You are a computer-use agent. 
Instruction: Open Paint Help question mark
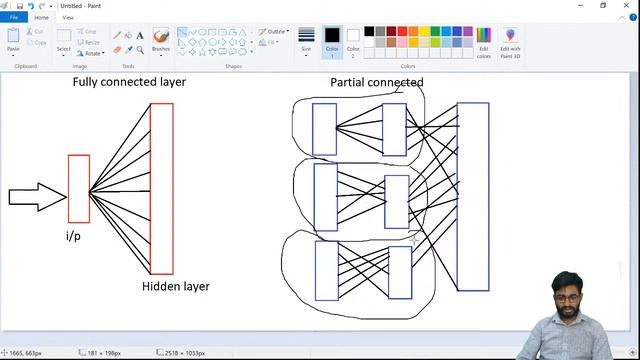pyautogui.click(x=633, y=18)
